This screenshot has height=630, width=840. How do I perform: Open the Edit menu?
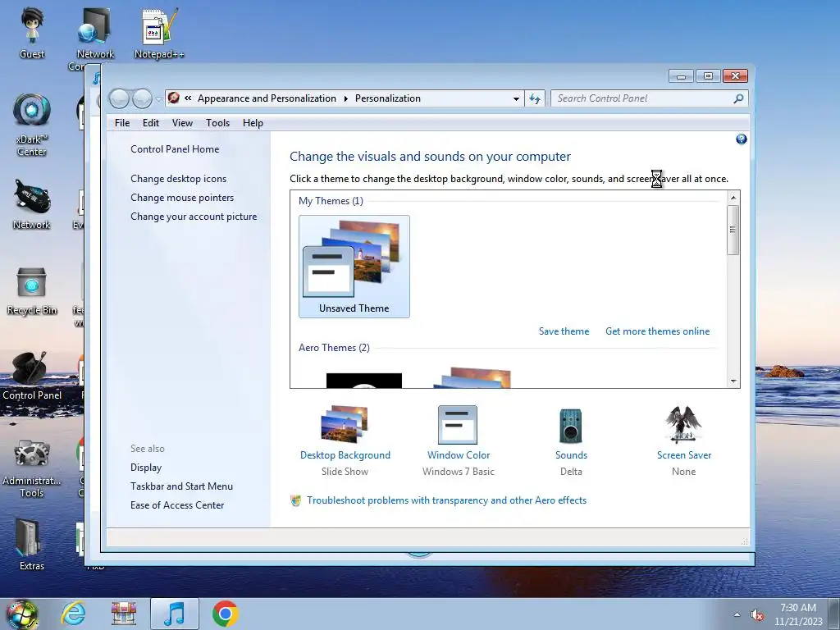(151, 123)
